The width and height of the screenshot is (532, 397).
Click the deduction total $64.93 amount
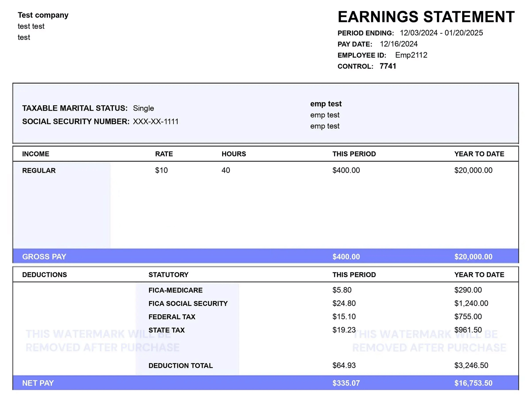click(344, 365)
